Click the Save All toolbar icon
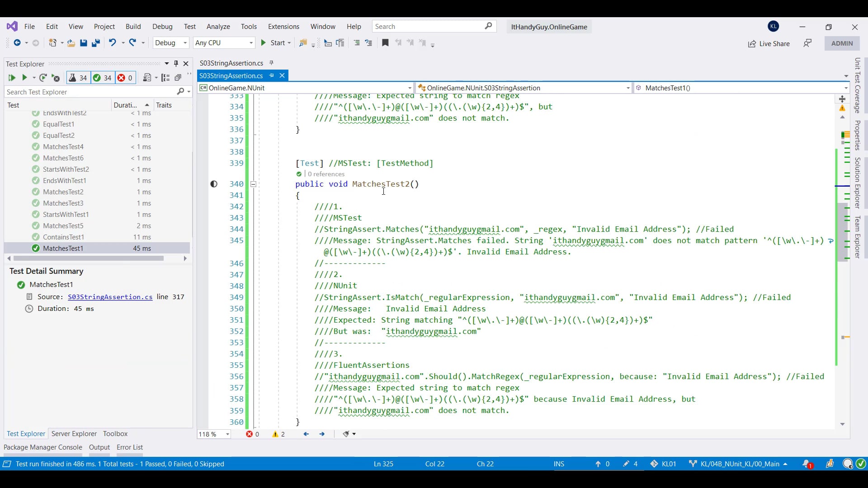The height and width of the screenshot is (488, 868). [x=95, y=43]
